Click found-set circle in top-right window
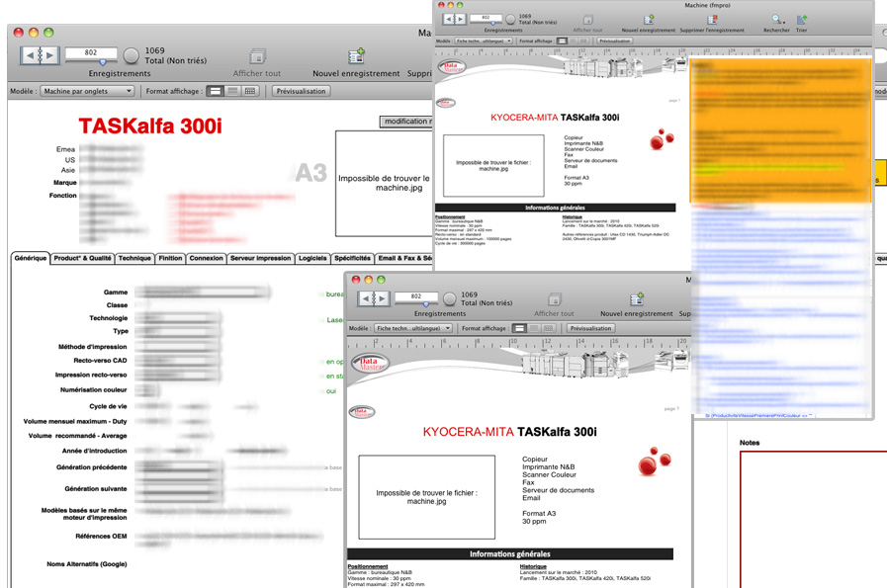The height and width of the screenshot is (588, 887). [x=510, y=19]
